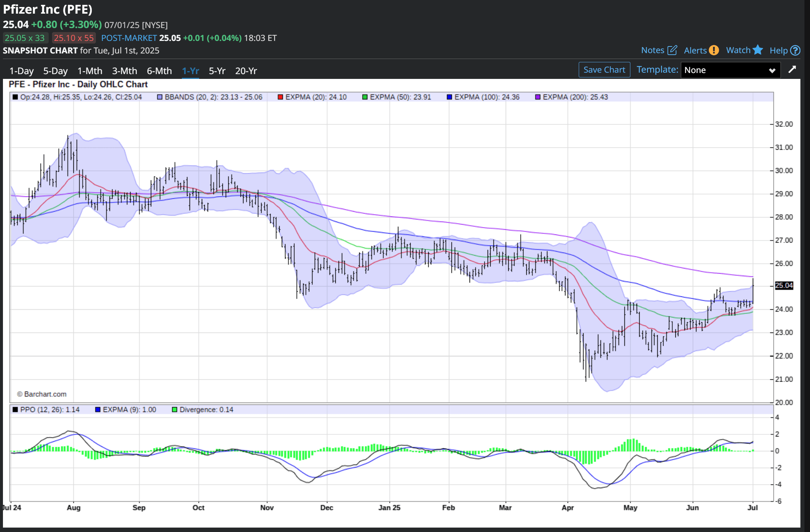810x532 pixels.
Task: Click the purple EXPMA (200) legend square
Action: (538, 97)
